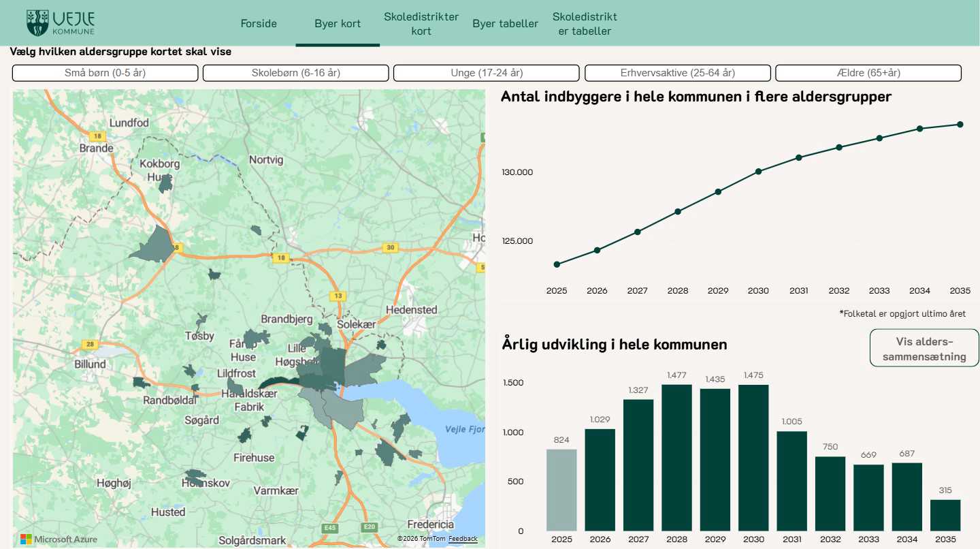Select the light 2025 bar showing 824
The image size is (980, 549).
(561, 490)
